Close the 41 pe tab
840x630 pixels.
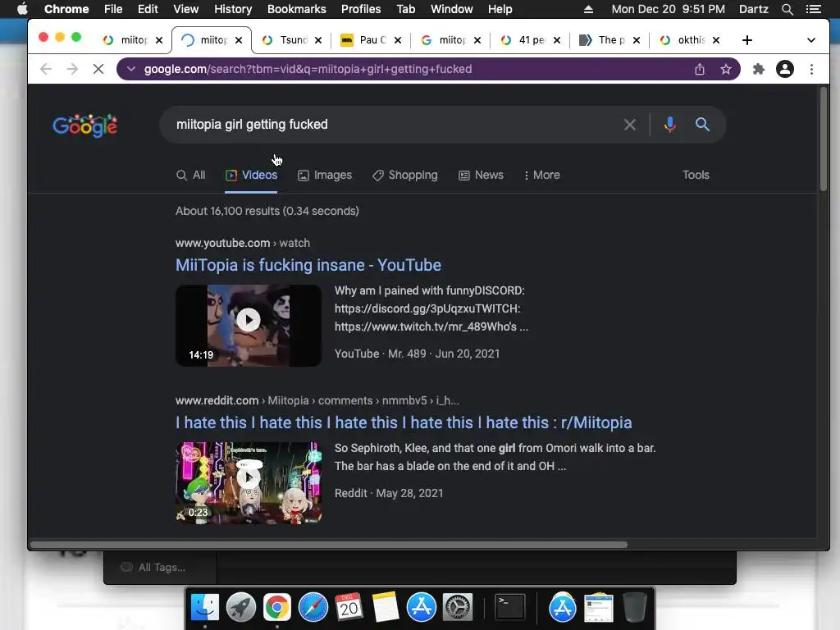pyautogui.click(x=557, y=40)
